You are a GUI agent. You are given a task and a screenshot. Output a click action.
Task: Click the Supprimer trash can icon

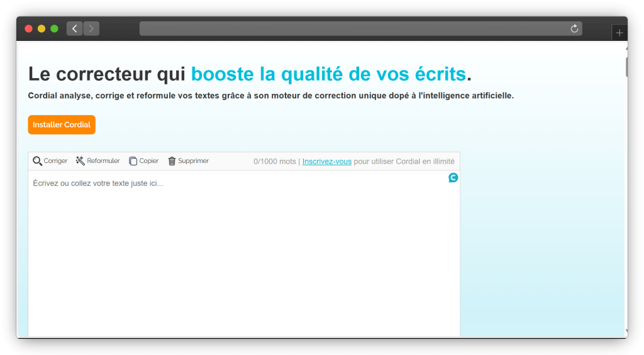[x=172, y=161]
